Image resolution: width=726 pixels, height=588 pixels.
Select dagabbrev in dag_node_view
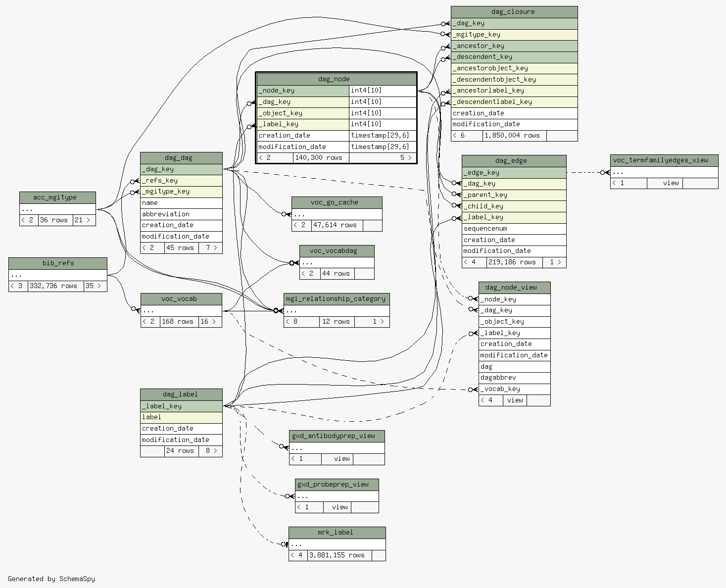click(x=514, y=378)
